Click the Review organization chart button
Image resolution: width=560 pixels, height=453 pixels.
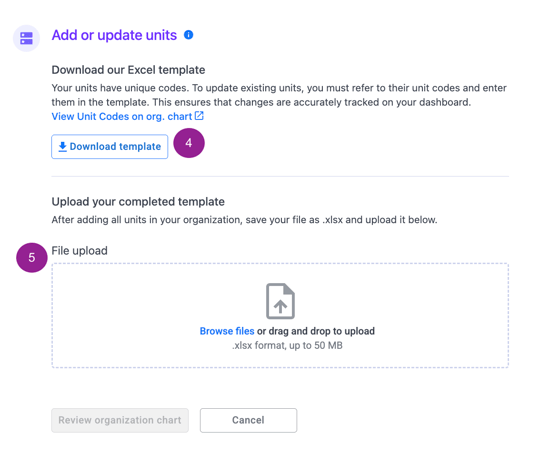pyautogui.click(x=120, y=420)
